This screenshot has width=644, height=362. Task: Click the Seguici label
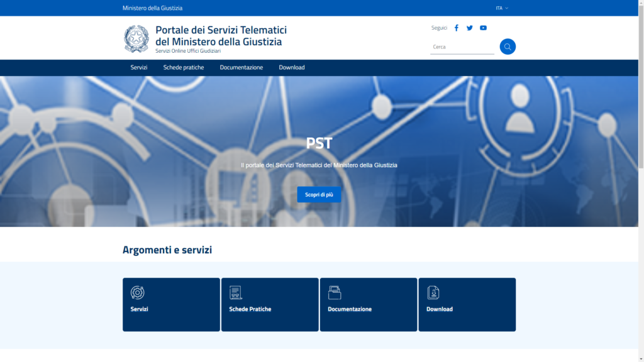pyautogui.click(x=439, y=28)
